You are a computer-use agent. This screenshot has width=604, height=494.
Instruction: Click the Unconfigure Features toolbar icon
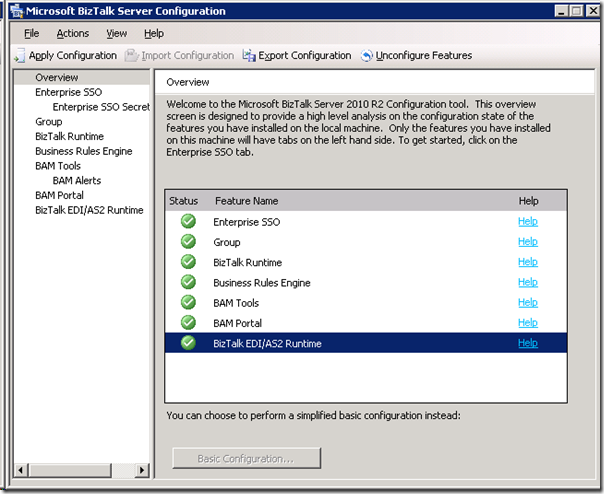367,56
